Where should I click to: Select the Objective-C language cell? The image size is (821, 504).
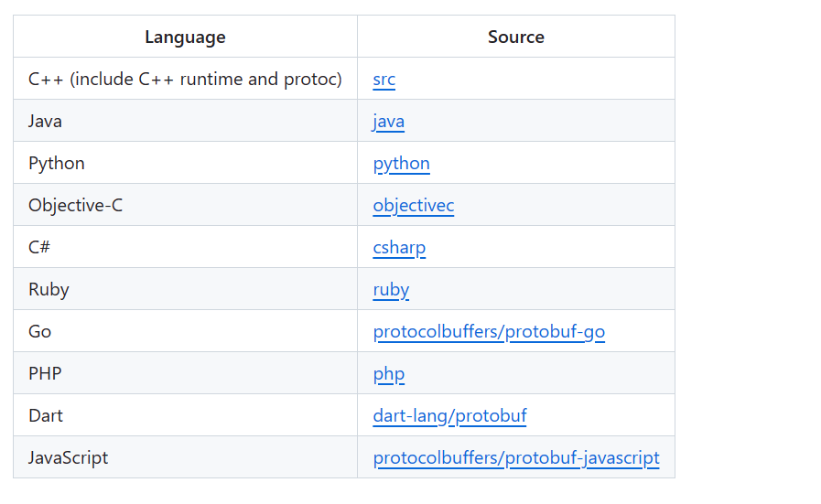pyautogui.click(x=75, y=206)
